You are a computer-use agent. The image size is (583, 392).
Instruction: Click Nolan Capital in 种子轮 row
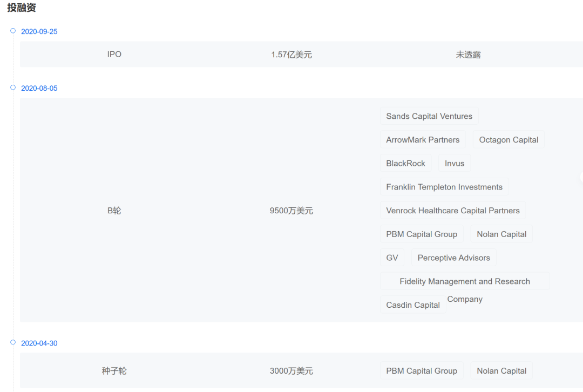(x=501, y=371)
